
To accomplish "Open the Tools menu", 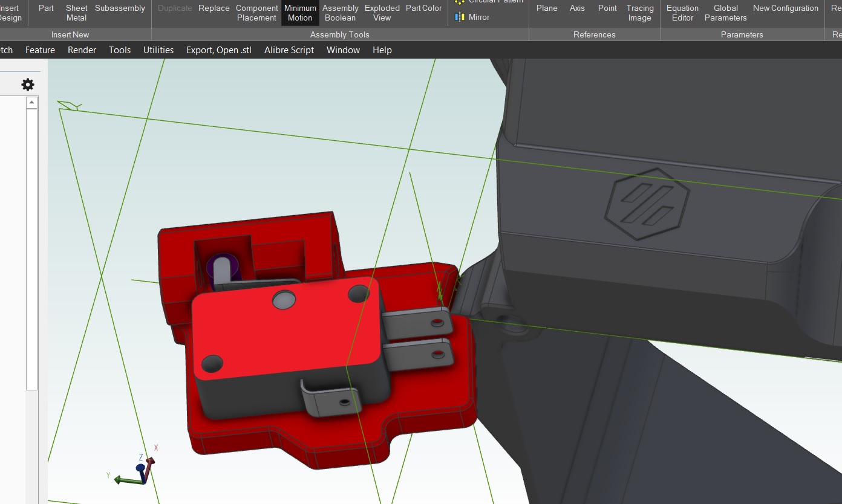I will [x=120, y=50].
